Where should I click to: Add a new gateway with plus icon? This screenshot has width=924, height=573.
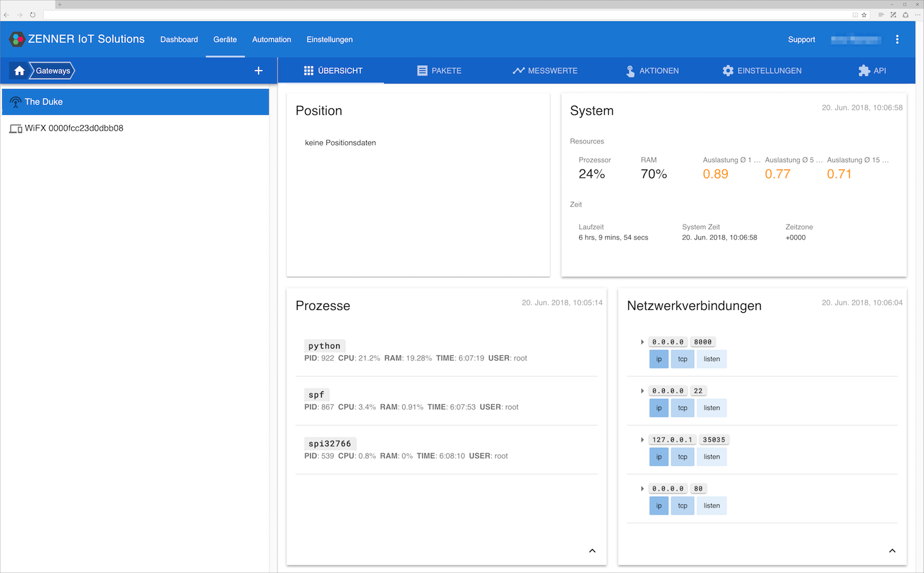click(x=258, y=70)
